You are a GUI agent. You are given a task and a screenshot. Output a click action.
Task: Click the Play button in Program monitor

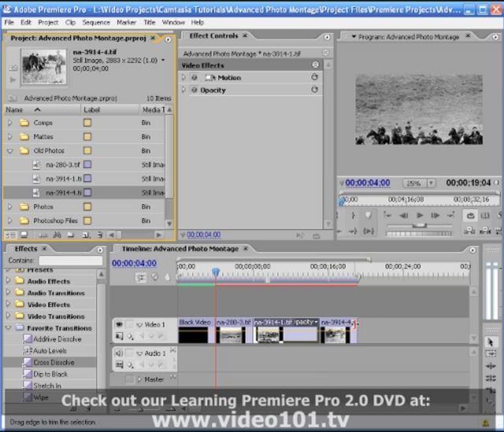[420, 215]
